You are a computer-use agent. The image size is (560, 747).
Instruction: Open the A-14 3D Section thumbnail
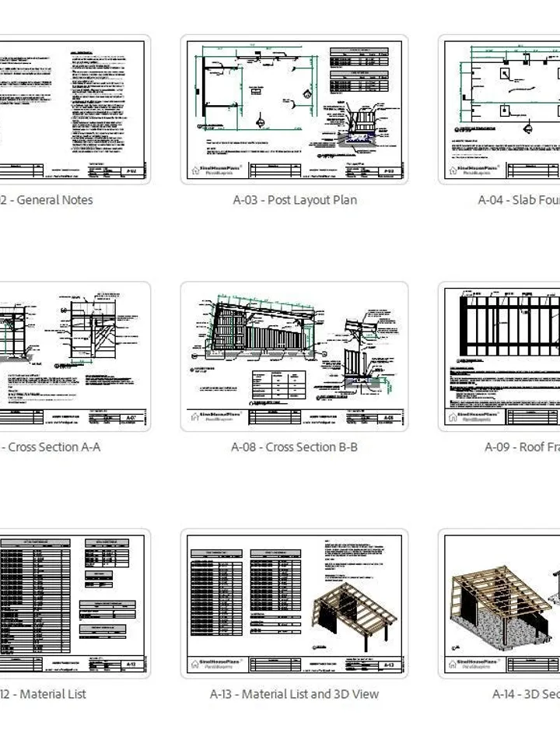499,604
